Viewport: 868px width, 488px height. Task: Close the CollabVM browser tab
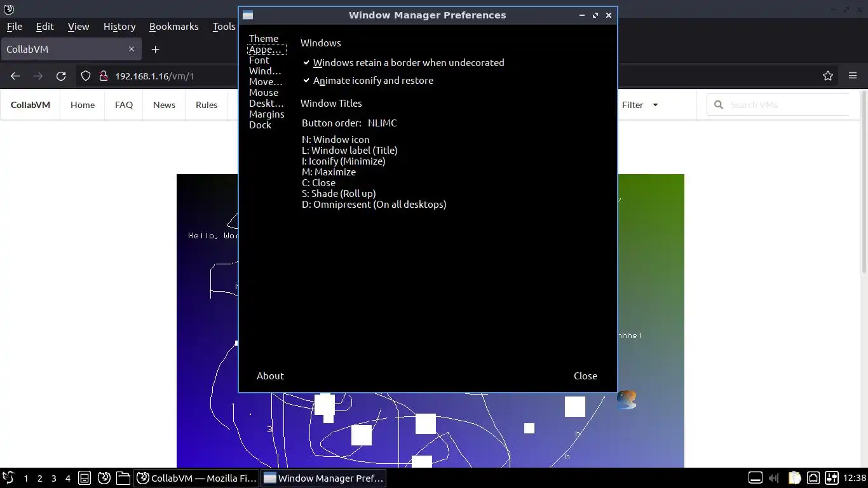[x=132, y=49]
